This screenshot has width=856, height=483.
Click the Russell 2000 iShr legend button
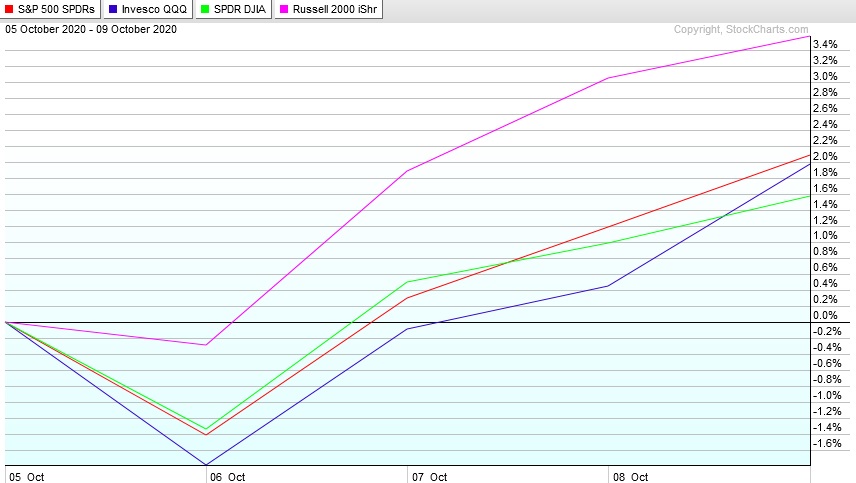pos(329,9)
